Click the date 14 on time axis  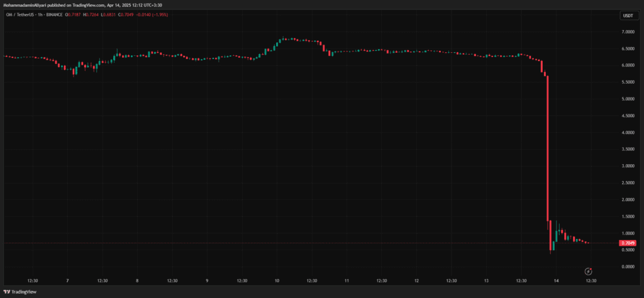point(556,280)
